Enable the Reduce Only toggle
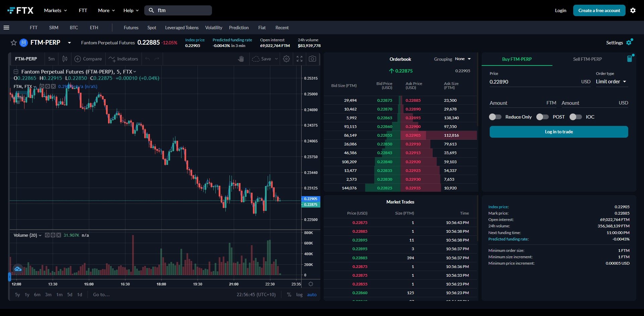Screen dimensions: 644x316 click(495, 117)
